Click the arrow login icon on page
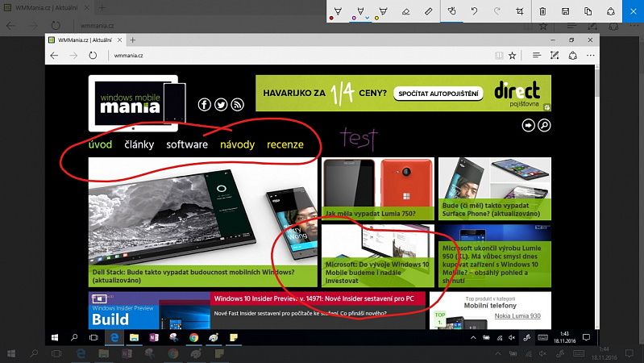This screenshot has width=644, height=363. (x=528, y=125)
